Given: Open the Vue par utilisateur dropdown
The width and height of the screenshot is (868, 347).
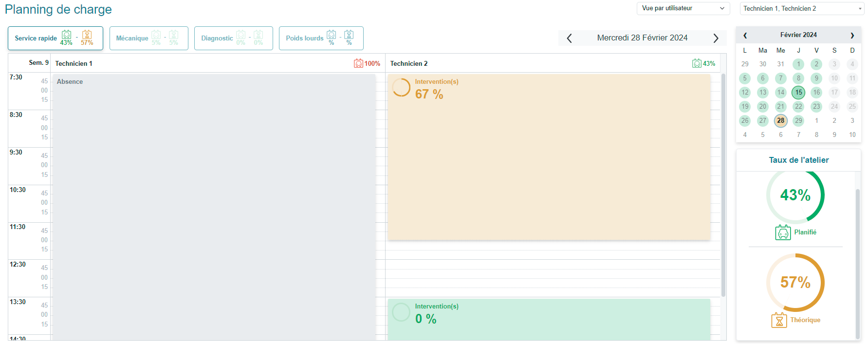Looking at the screenshot, I should click(683, 8).
